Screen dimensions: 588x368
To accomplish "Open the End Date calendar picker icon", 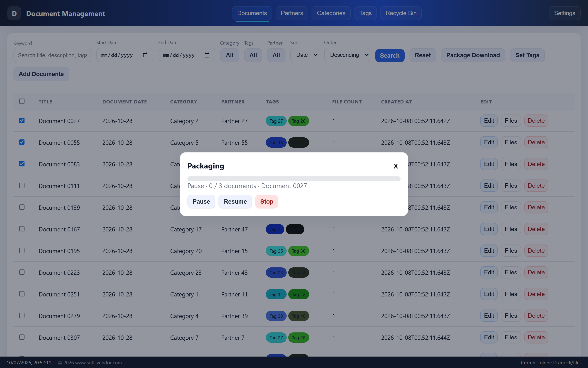I will tap(207, 55).
